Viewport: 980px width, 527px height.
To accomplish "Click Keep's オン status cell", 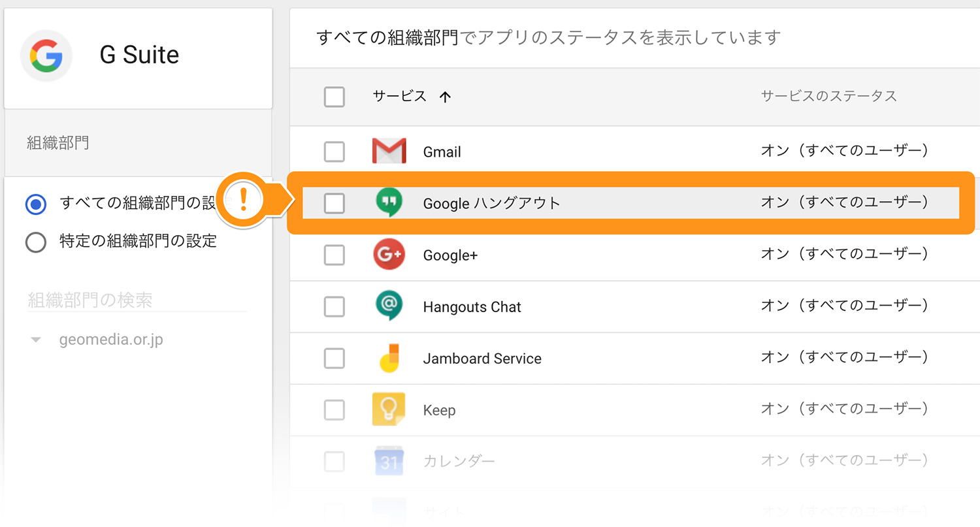I will click(x=844, y=409).
